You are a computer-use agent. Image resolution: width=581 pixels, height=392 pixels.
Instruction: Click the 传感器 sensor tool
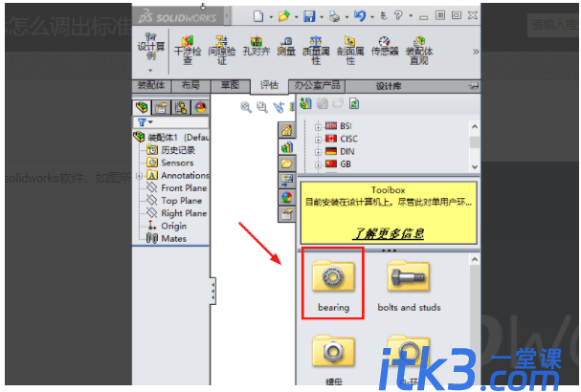[x=385, y=46]
